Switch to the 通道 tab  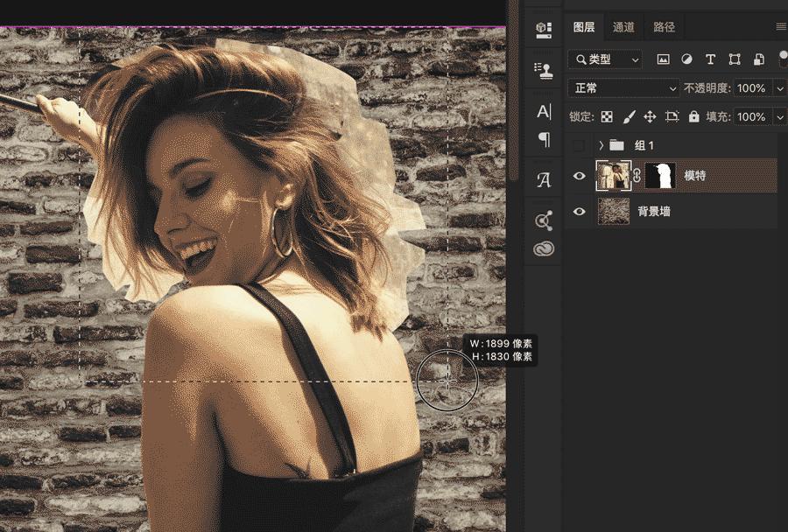click(x=623, y=27)
